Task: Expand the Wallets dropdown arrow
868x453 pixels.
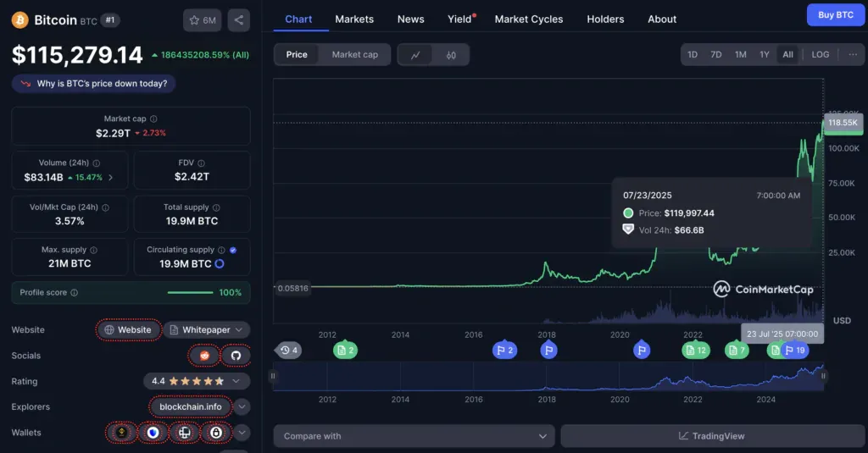Action: point(242,433)
